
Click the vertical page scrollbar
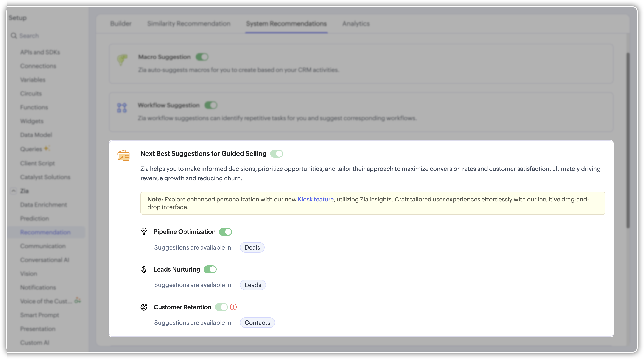[628, 140]
